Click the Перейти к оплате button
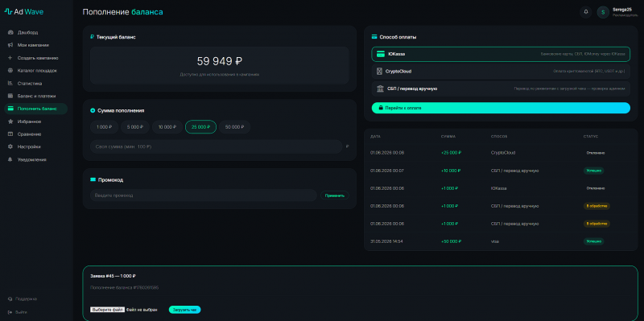 [501, 108]
